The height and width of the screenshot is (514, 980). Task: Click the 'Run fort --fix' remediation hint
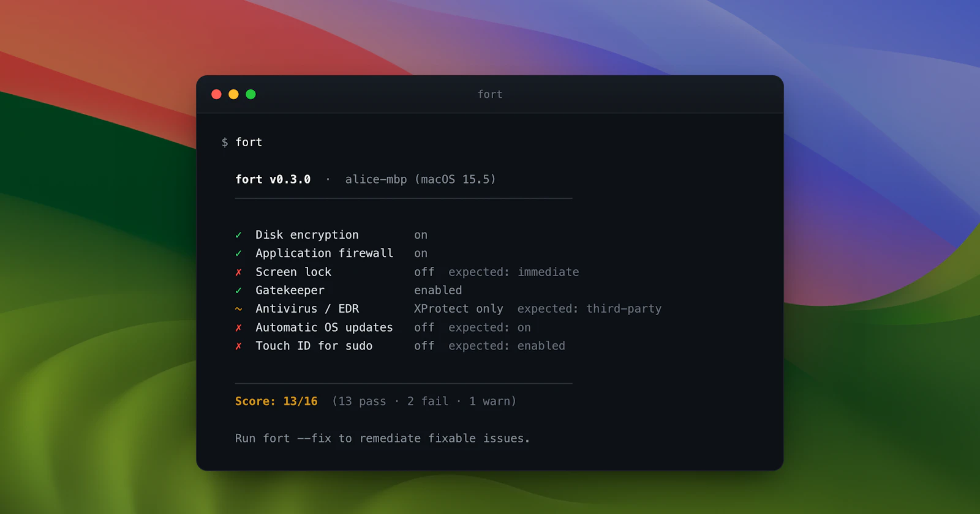click(x=382, y=438)
